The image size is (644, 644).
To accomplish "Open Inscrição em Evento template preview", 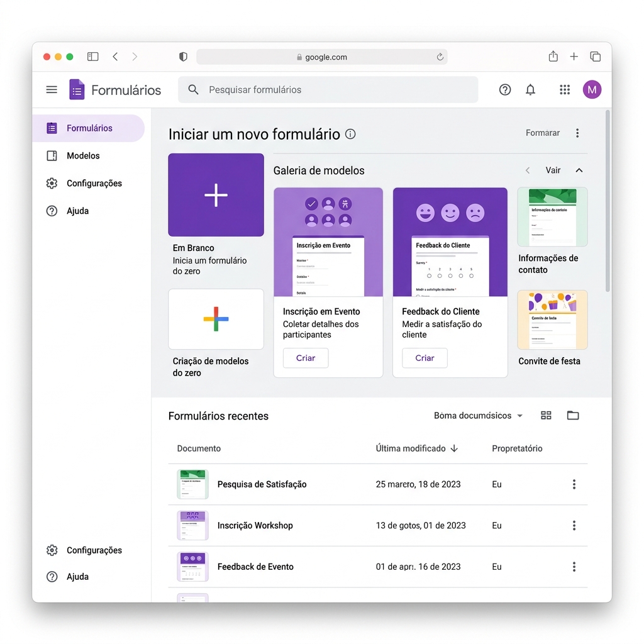I will pos(328,242).
